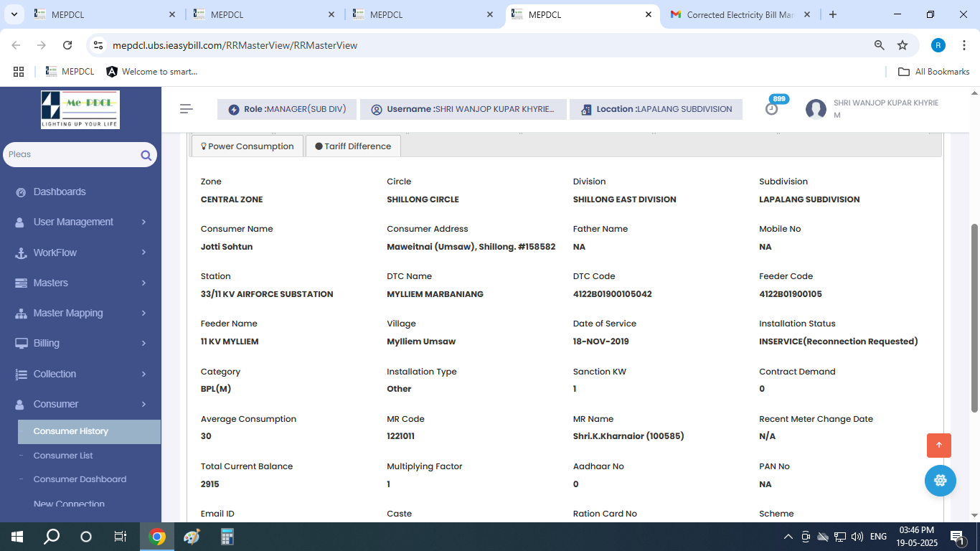
Task: Bookmark this page with the star icon
Action: point(903,45)
